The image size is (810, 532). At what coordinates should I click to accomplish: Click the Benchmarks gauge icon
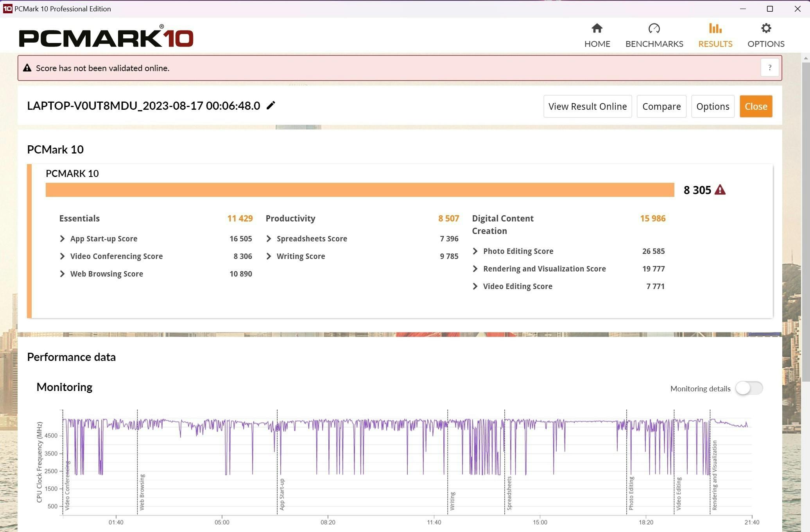654,28
